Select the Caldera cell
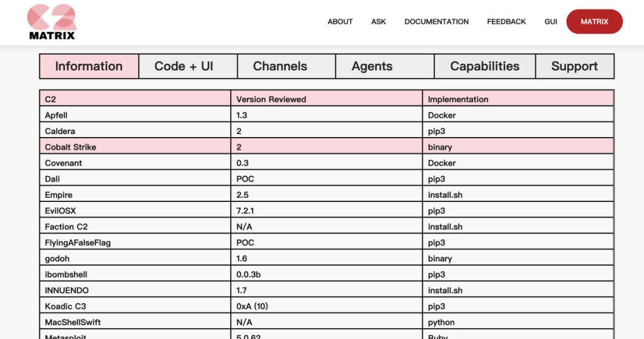Viewport: 644px width, 339px height. coord(135,131)
